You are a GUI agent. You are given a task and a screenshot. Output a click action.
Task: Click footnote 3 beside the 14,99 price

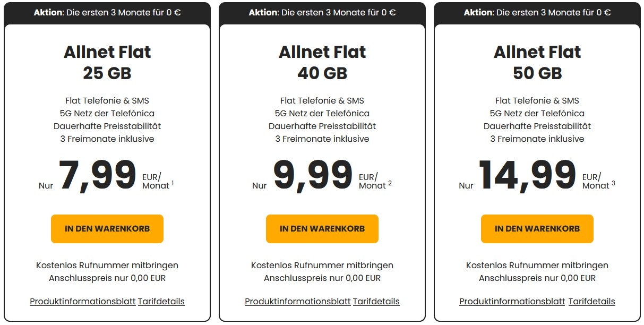(613, 183)
